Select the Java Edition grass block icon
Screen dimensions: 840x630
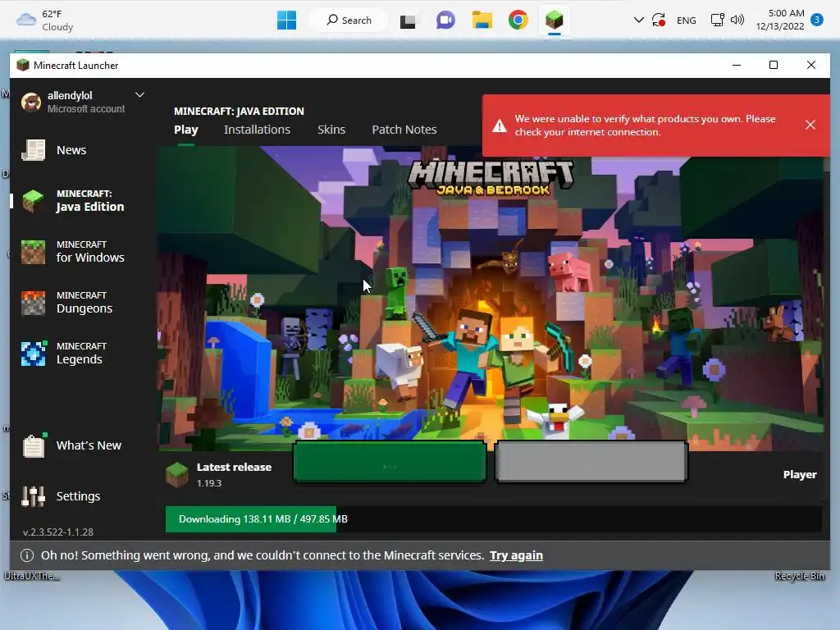[33, 201]
